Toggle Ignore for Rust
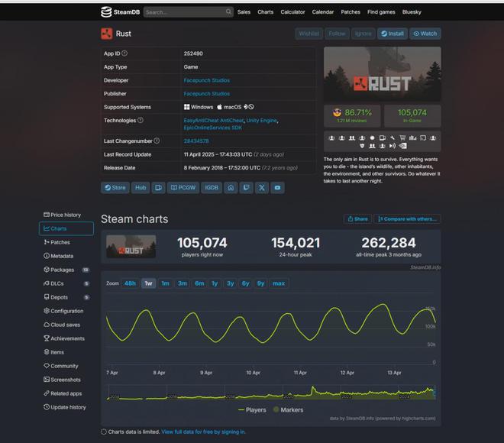The width and height of the screenshot is (504, 443). pos(363,34)
